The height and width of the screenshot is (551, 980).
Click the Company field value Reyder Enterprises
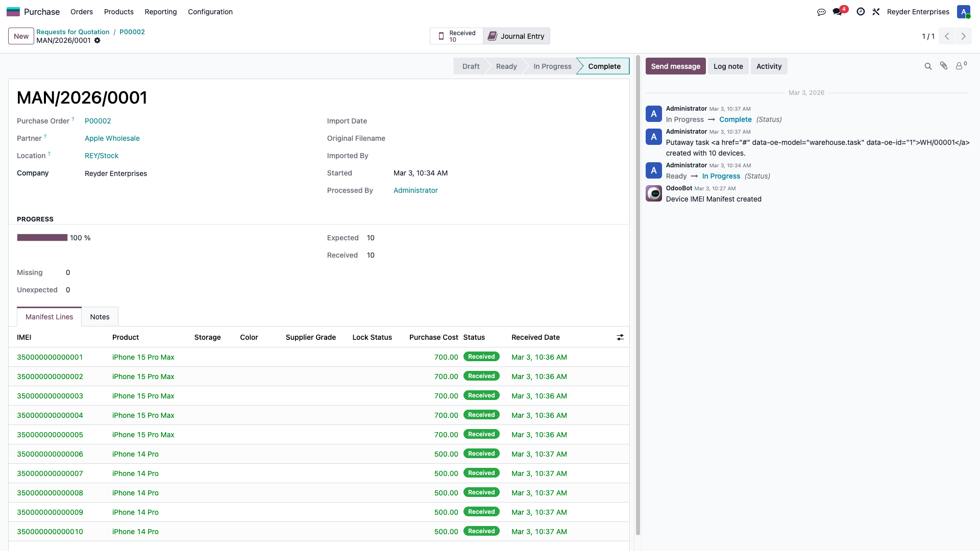coord(116,173)
